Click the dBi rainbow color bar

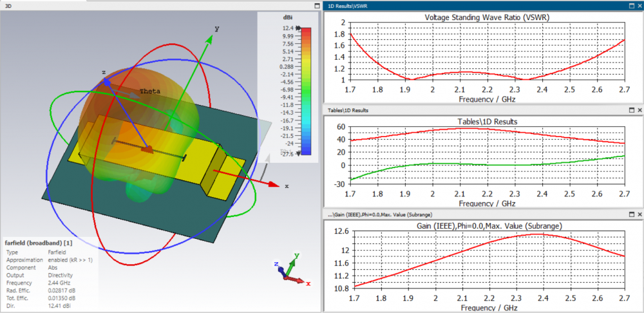click(306, 91)
